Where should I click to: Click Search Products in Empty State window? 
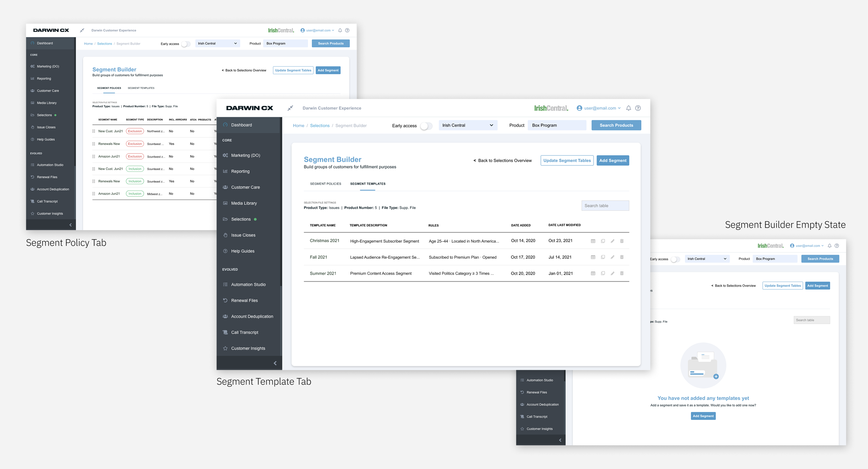pos(820,259)
